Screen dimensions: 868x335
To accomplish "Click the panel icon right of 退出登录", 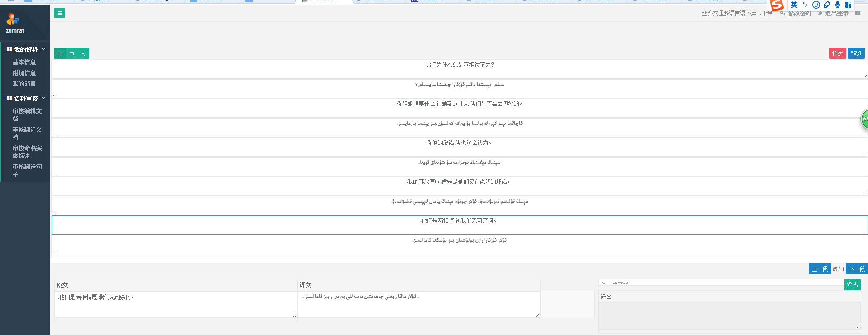I will click(x=858, y=13).
